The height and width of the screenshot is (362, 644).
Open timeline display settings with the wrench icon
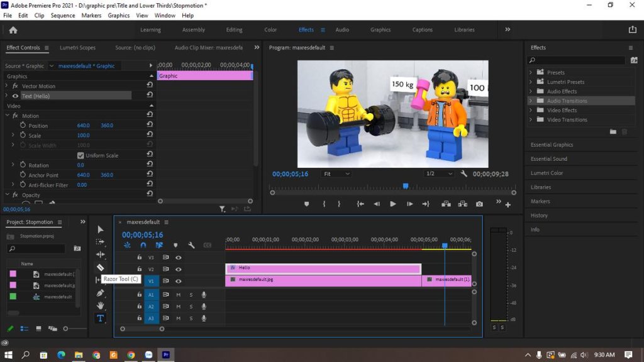(191, 245)
